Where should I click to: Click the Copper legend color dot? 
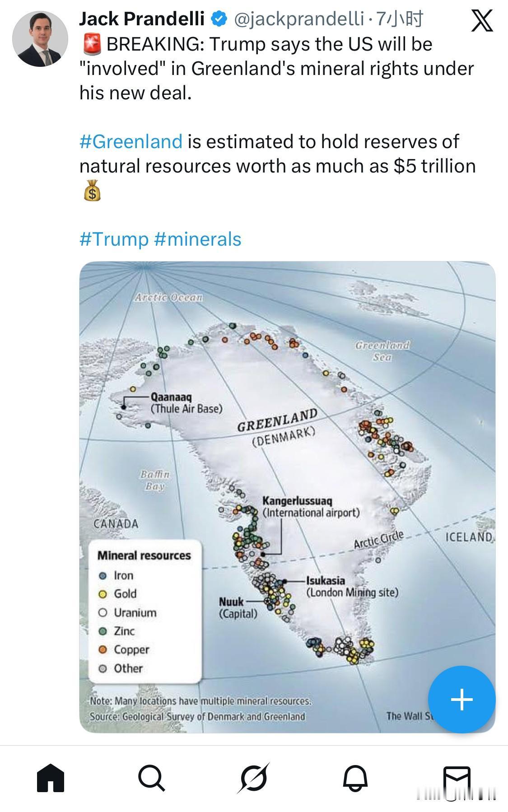103,649
